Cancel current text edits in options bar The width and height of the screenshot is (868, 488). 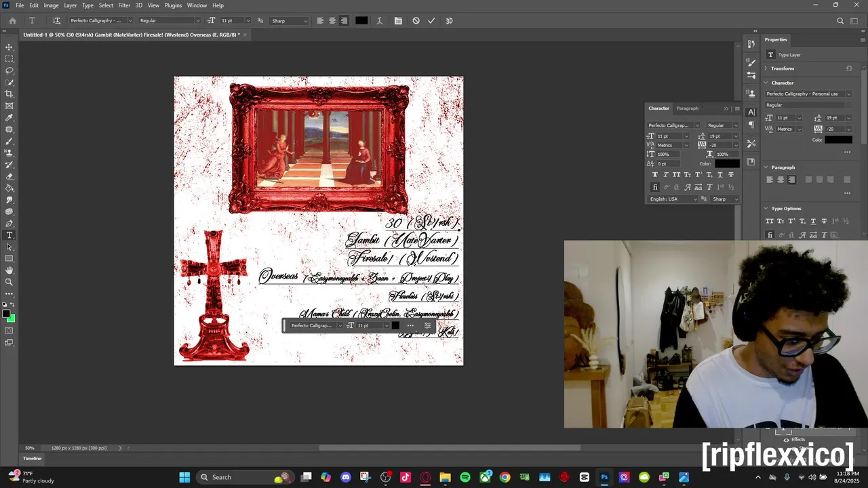tap(416, 20)
